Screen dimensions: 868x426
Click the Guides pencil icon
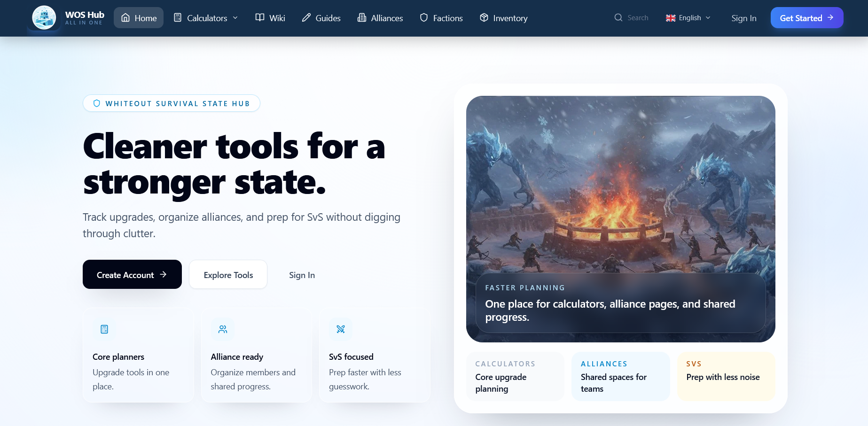point(306,17)
